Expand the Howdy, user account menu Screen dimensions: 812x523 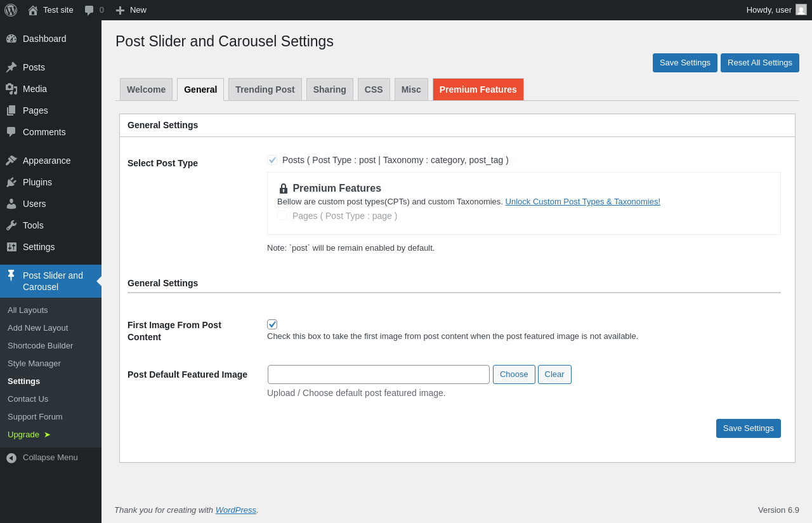(769, 10)
